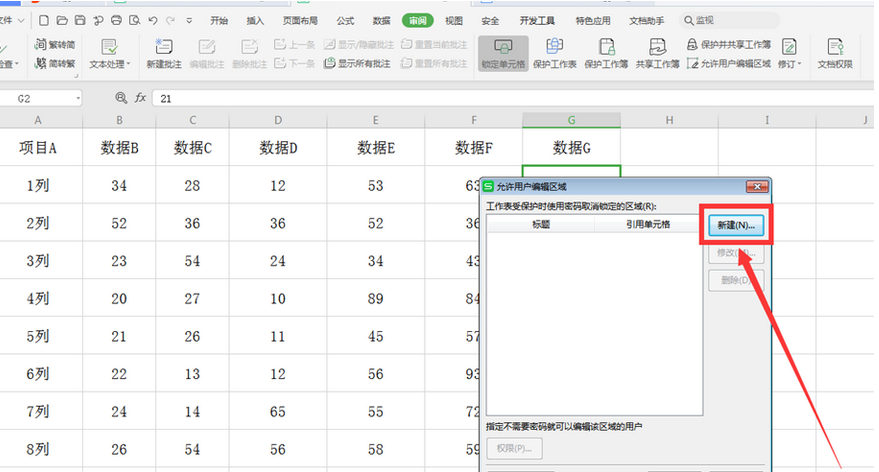
Task: Open the 开始 ribbon tab
Action: (x=219, y=21)
